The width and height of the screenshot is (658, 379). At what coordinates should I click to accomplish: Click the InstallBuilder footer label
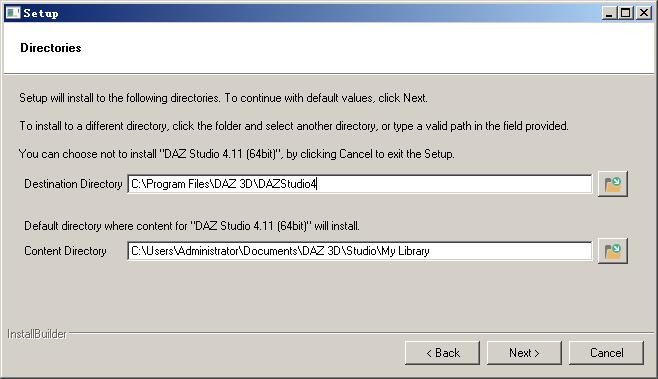tap(37, 334)
